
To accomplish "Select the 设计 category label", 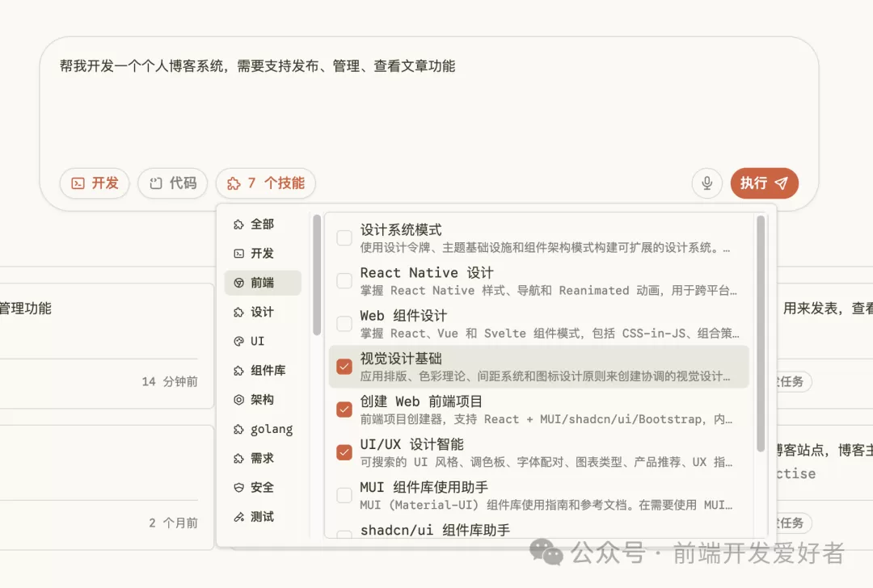I will 262,312.
